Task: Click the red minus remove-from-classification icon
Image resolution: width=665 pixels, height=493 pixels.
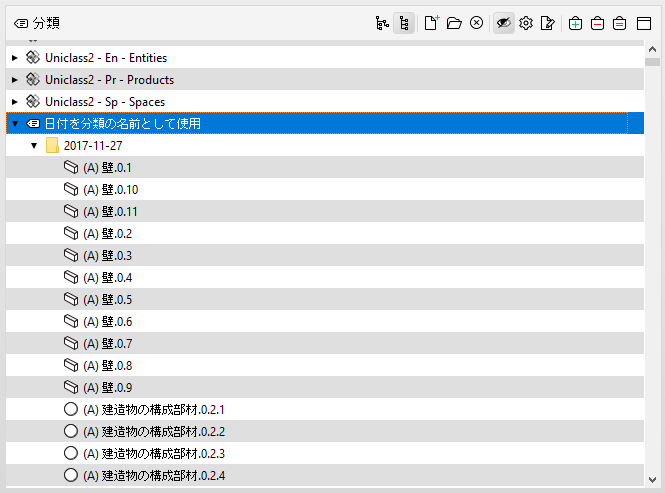Action: 597,23
